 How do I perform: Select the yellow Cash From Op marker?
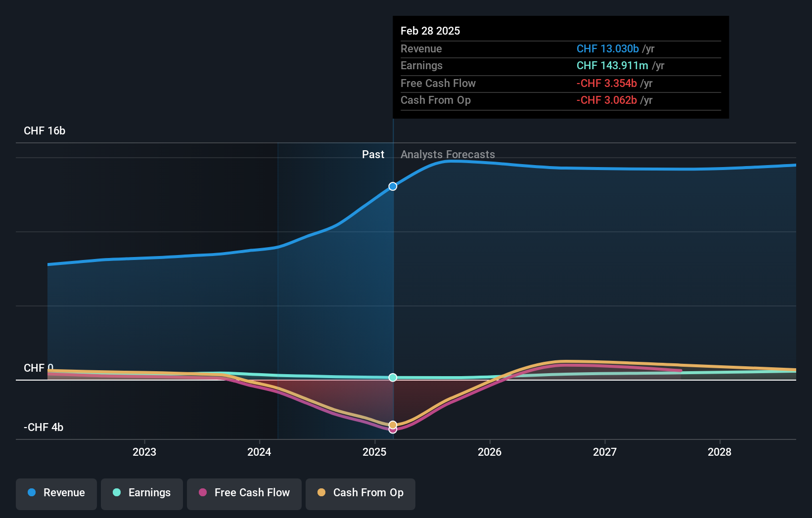click(x=392, y=424)
